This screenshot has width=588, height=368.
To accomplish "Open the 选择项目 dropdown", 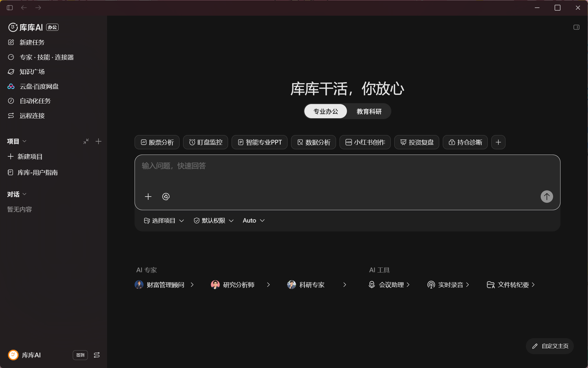I will [x=164, y=221].
